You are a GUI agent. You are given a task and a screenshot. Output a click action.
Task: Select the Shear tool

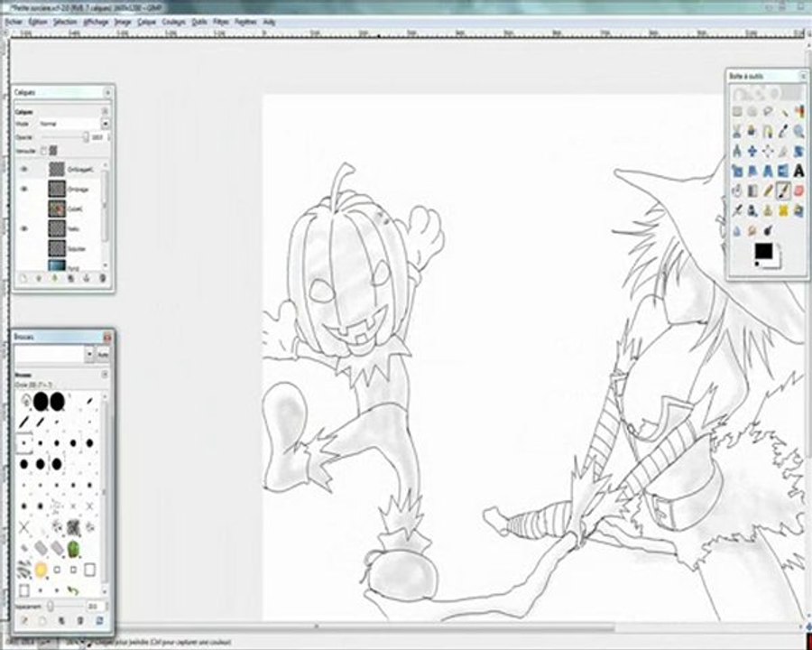(752, 171)
